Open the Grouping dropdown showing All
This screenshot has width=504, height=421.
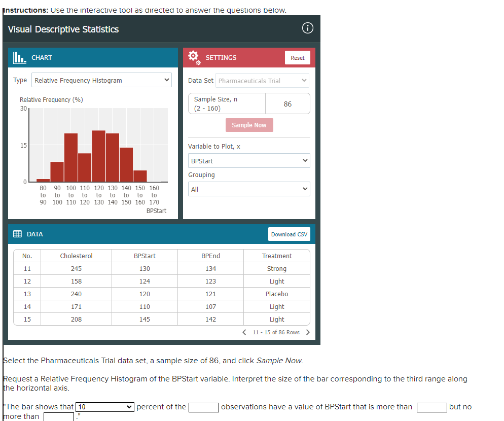249,189
